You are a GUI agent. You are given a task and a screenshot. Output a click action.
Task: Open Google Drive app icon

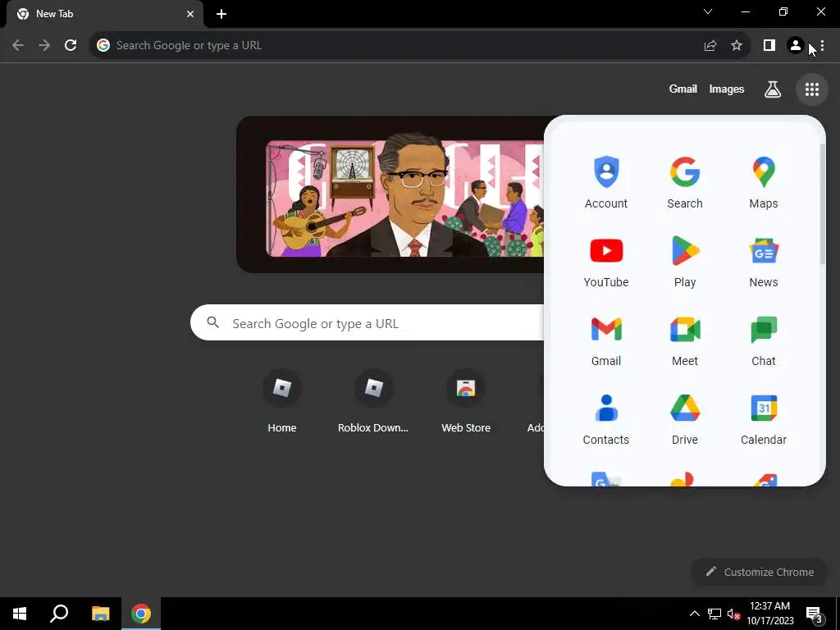click(685, 419)
